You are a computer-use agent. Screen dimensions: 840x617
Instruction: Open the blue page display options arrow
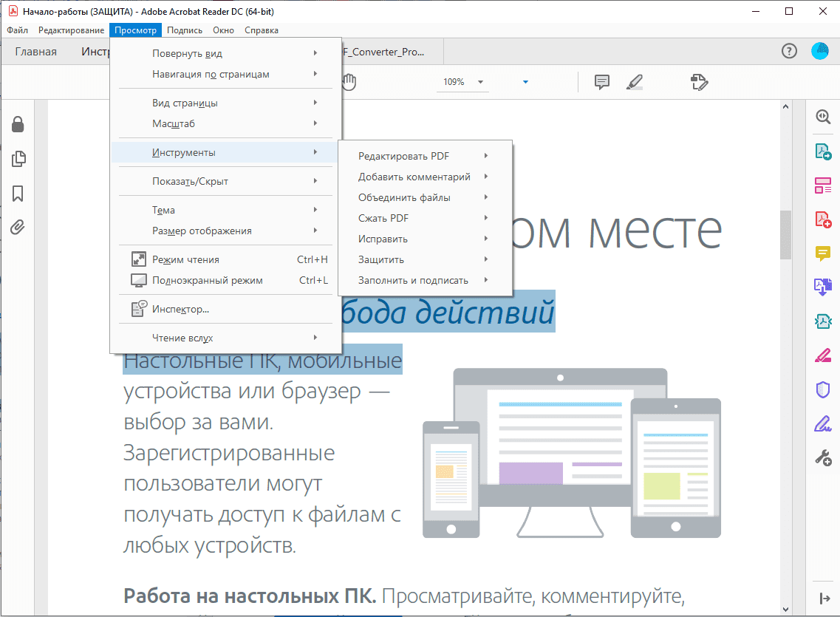(525, 82)
